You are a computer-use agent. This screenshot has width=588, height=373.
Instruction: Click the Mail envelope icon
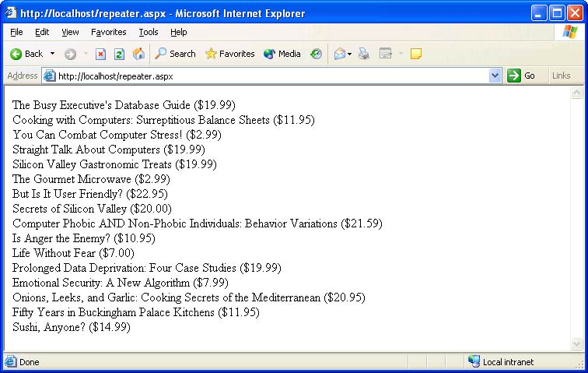[x=339, y=54]
